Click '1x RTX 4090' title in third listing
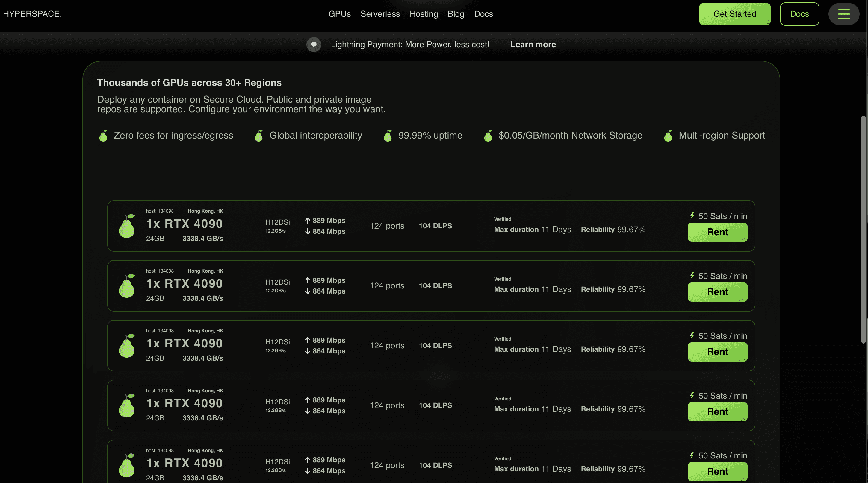Viewport: 868px width, 483px height. click(184, 344)
